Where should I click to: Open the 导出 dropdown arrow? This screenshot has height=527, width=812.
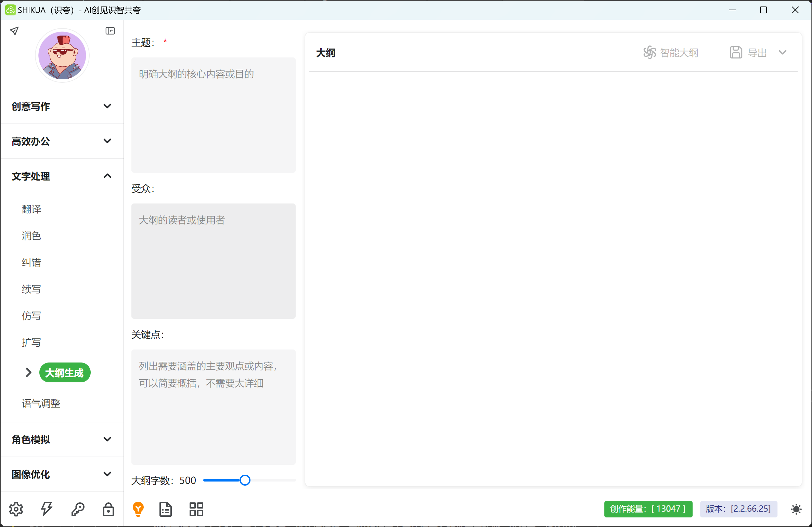click(783, 53)
